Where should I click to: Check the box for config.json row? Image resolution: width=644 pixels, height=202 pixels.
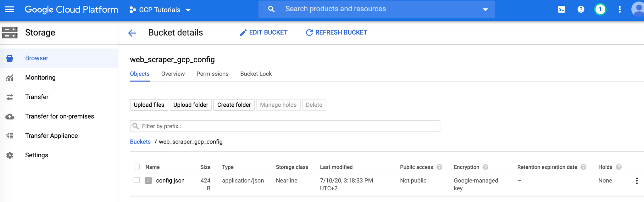click(137, 180)
